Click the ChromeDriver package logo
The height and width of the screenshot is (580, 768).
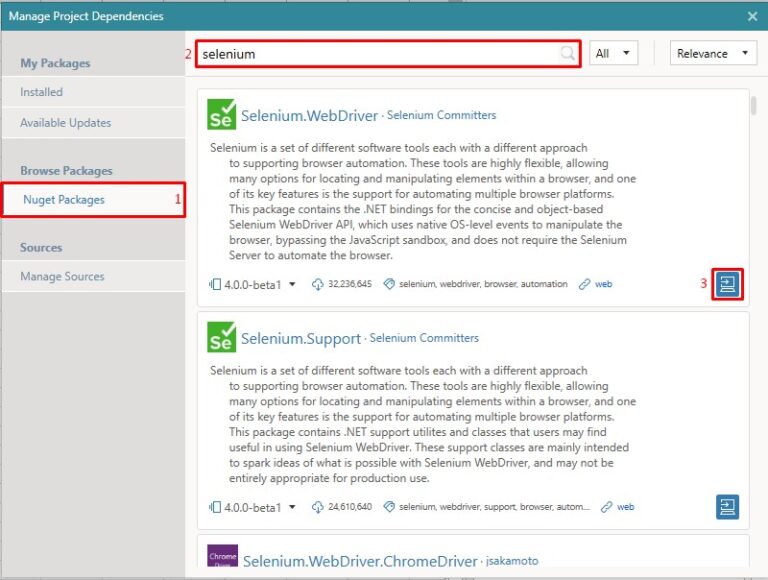[222, 556]
